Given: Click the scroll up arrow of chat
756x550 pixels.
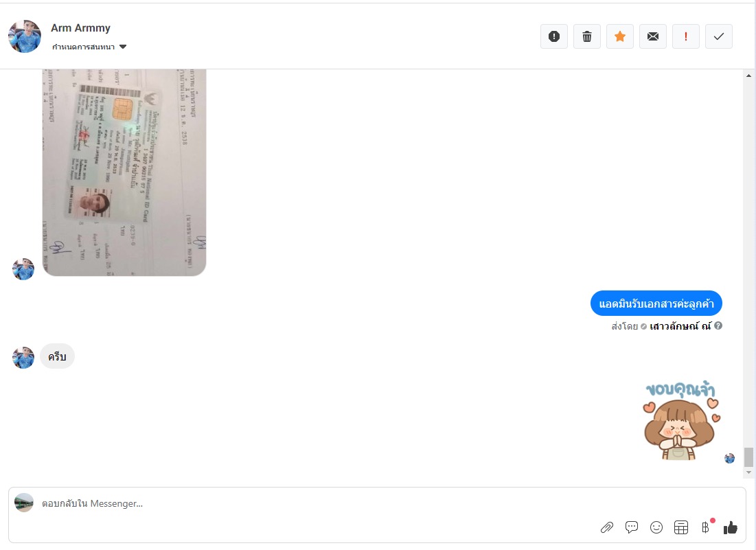Looking at the screenshot, I should tap(748, 76).
